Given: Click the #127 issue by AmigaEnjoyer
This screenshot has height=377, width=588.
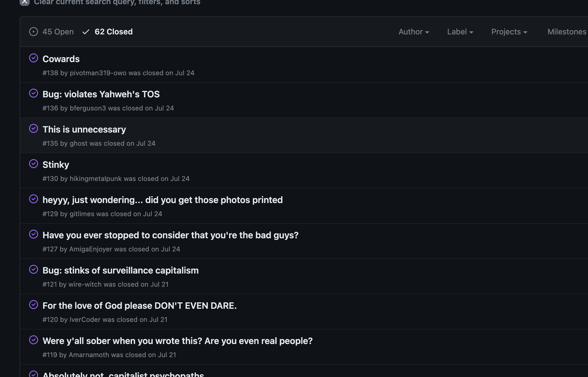Looking at the screenshot, I should (170, 235).
